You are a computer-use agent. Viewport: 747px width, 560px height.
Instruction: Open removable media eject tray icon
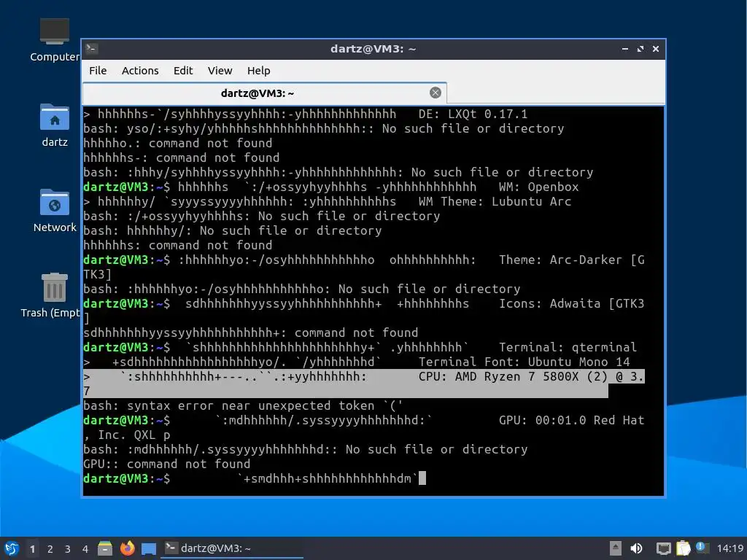[x=616, y=548]
